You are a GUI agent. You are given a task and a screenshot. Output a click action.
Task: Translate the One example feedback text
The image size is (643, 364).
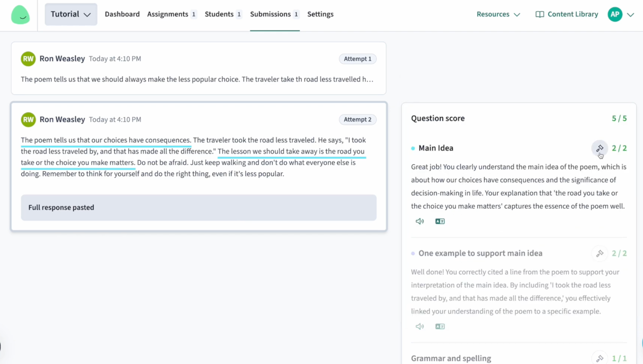pyautogui.click(x=440, y=326)
